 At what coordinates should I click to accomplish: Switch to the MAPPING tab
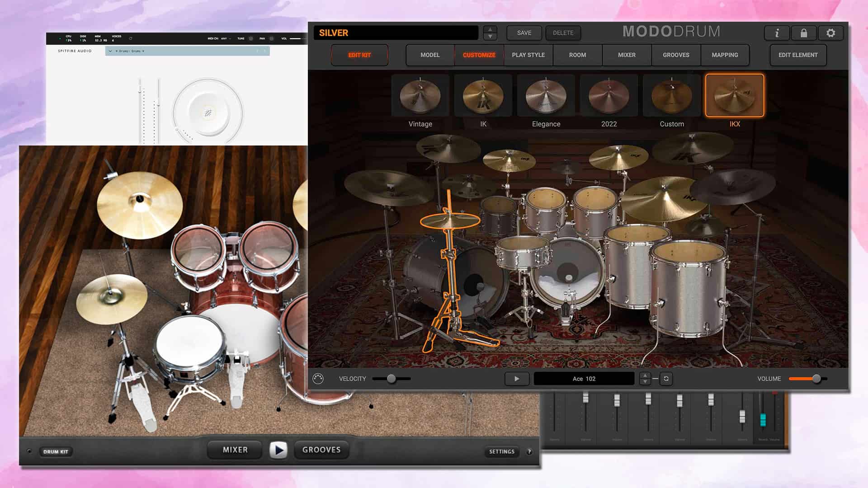coord(725,55)
